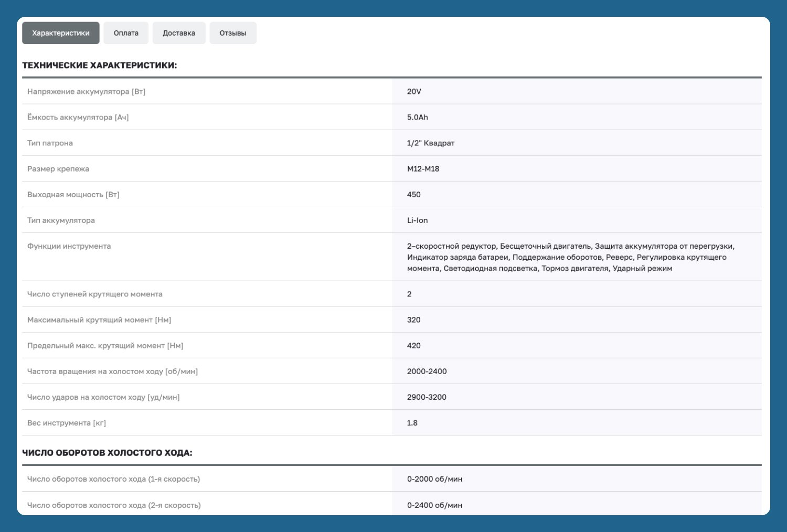This screenshot has width=787, height=532.
Task: Select Максимальный крутящий момент [Нм] label
Action: [x=99, y=320]
